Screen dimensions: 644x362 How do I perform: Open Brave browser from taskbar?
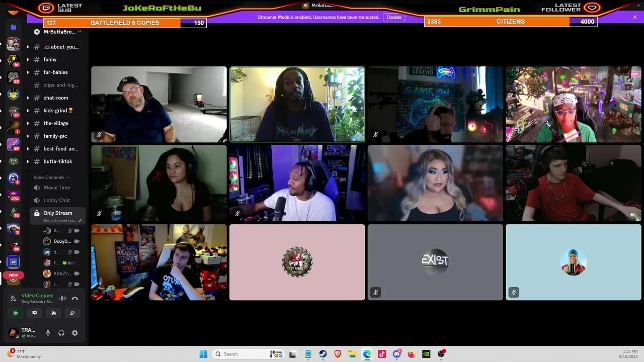coord(338,354)
